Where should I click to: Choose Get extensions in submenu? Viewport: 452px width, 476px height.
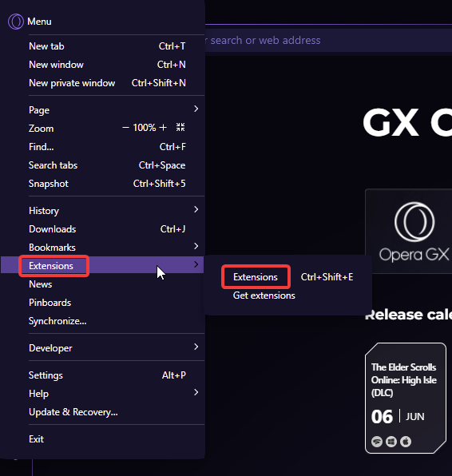[x=288, y=296]
